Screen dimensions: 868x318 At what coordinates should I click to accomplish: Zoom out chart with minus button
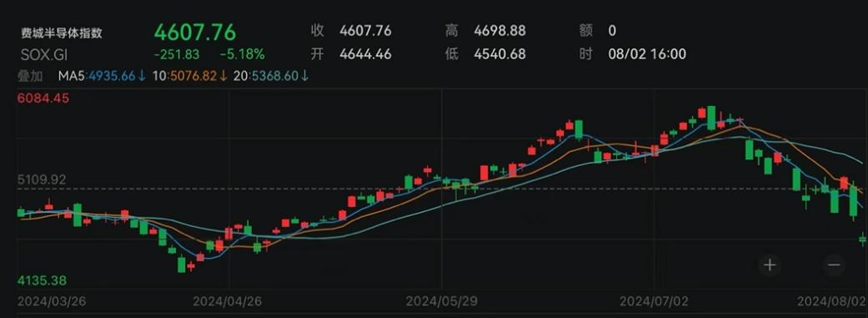click(835, 265)
